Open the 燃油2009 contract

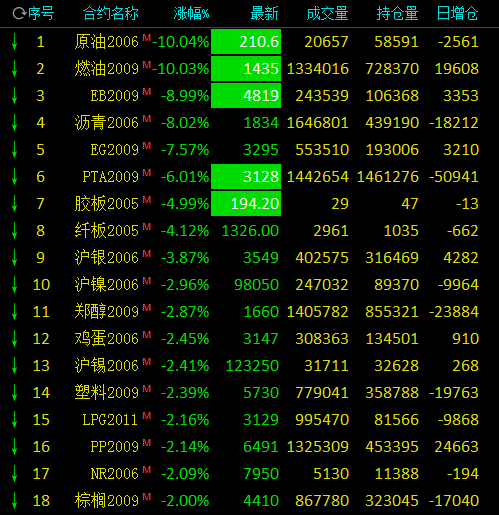tap(106, 69)
